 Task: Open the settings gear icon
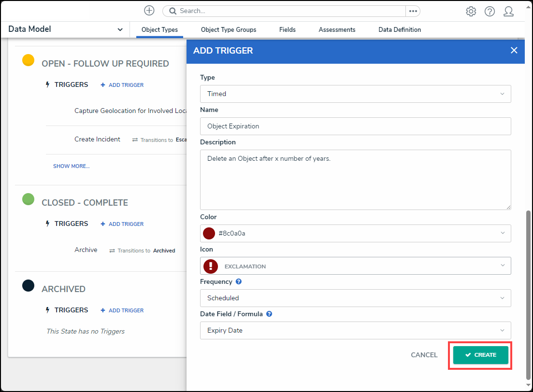[x=471, y=12]
